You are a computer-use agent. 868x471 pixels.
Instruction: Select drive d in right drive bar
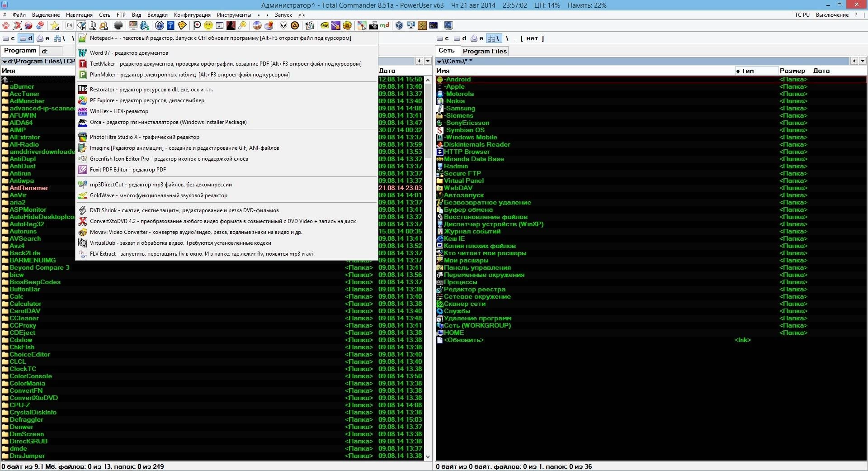tap(460, 38)
